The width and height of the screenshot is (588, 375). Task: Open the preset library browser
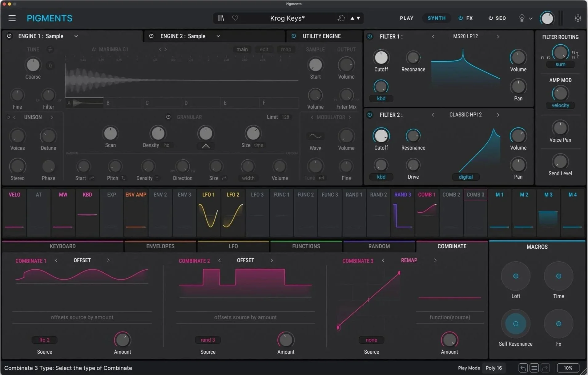220,18
